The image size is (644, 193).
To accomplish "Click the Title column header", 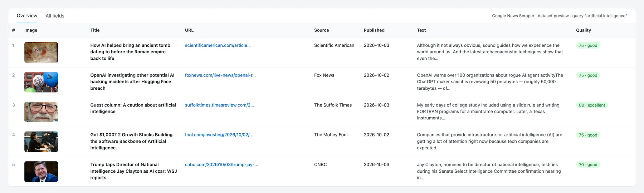I will tap(95, 30).
